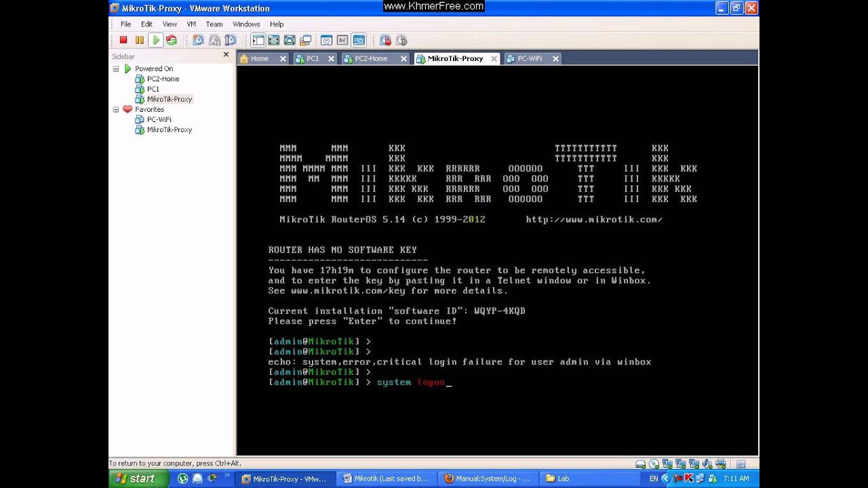Click the Suspend (pause) toolbar icon
The image size is (868, 488).
[139, 41]
